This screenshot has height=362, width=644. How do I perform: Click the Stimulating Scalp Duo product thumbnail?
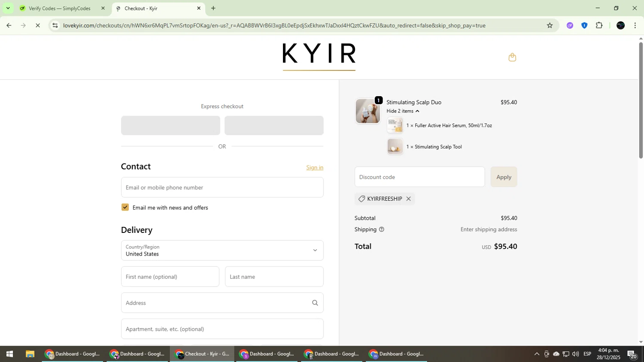[368, 111]
